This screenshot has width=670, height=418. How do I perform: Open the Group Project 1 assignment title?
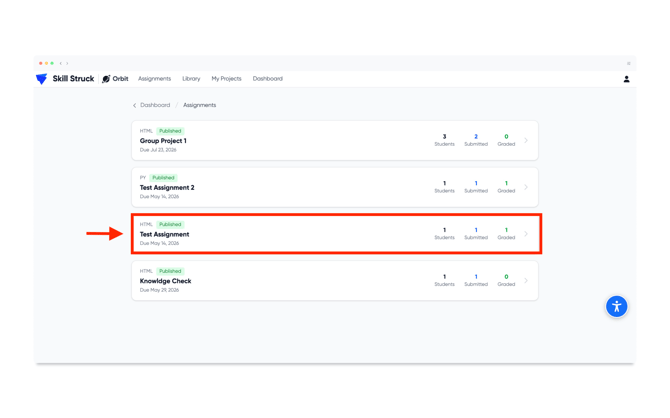(x=163, y=141)
